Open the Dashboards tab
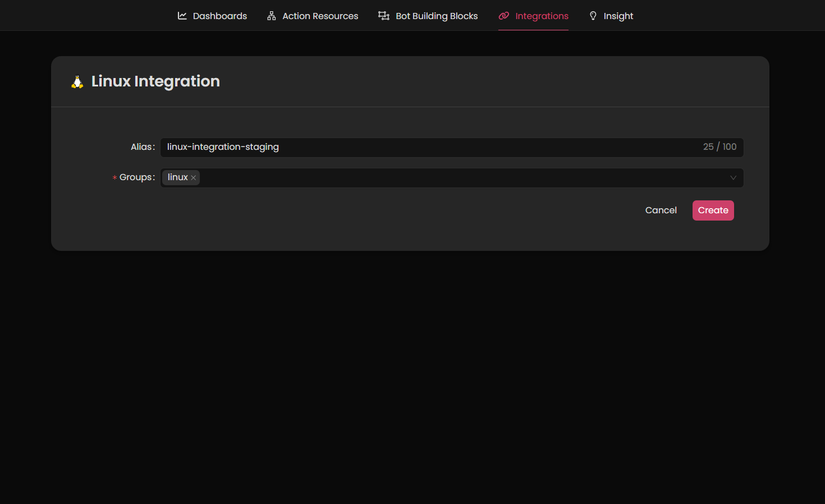The image size is (825, 504). pos(212,16)
